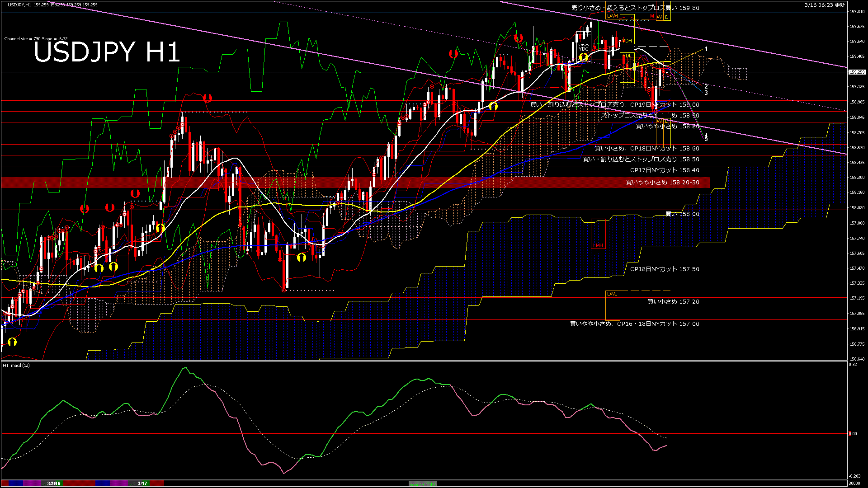868x488 pixels.
Task: Click the H1 macd (12) indicator label
Action: 16,365
